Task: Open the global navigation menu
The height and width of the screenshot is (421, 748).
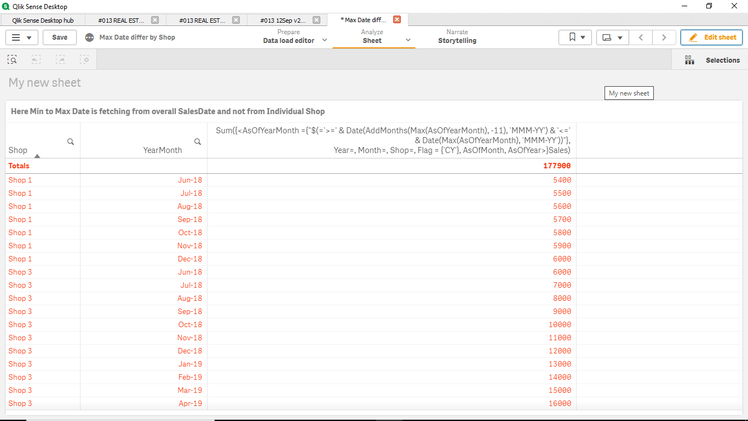Action: (x=21, y=37)
